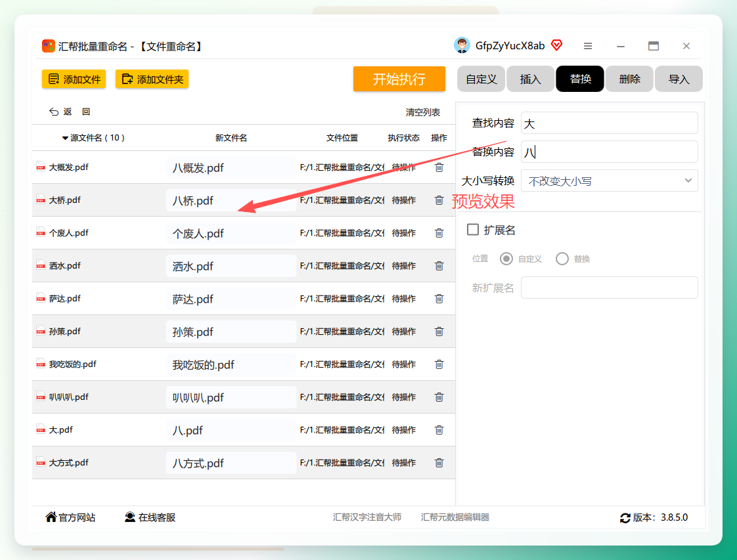Click the 新扩展名 input field
Viewport: 737px width, 560px height.
click(609, 288)
